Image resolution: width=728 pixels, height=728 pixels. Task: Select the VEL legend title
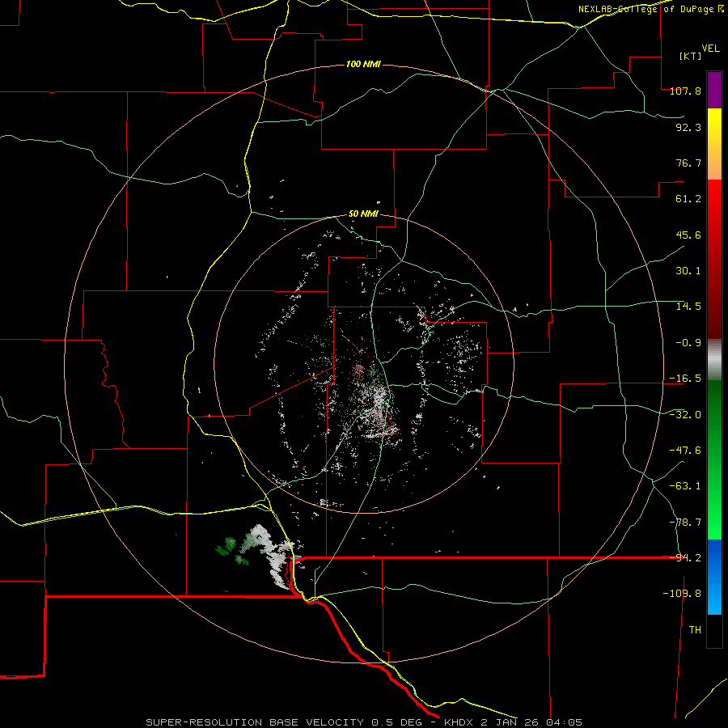tap(710, 49)
